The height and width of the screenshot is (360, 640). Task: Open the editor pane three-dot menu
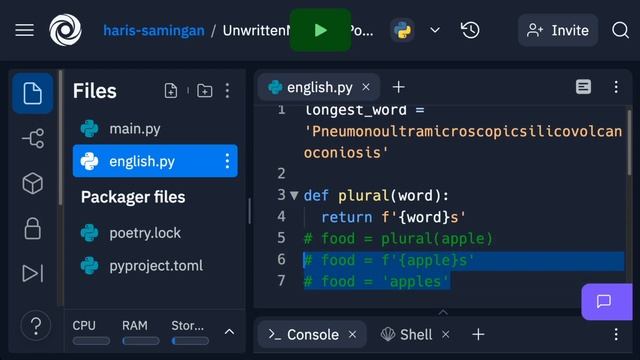coord(616,87)
